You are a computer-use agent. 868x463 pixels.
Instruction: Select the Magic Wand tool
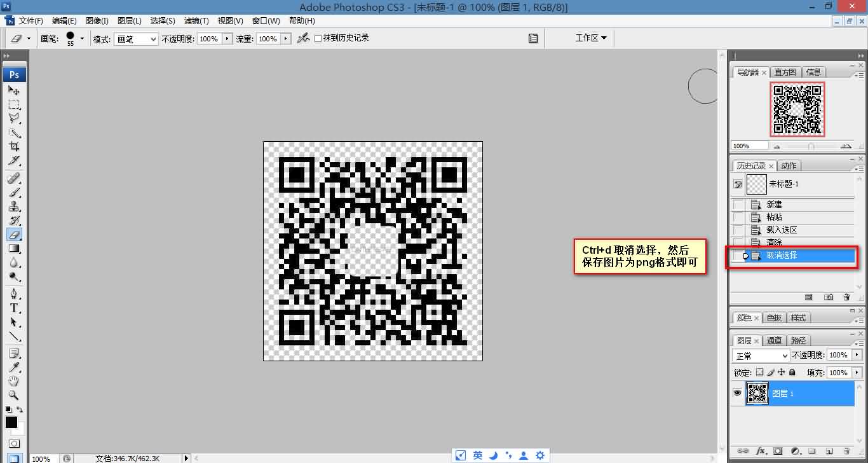pyautogui.click(x=14, y=132)
